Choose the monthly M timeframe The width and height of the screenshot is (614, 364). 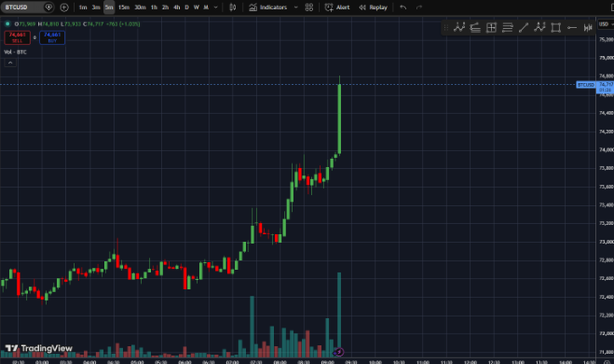click(206, 7)
